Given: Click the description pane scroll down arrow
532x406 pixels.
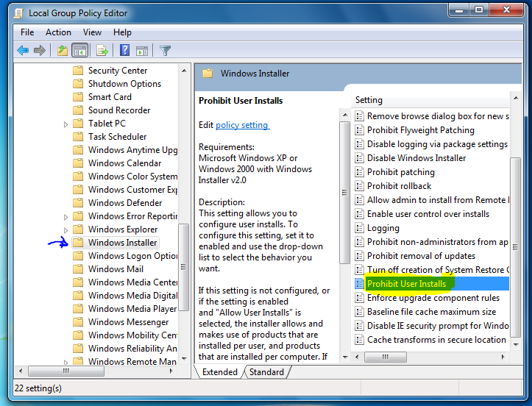Looking at the screenshot, I should (345, 357).
